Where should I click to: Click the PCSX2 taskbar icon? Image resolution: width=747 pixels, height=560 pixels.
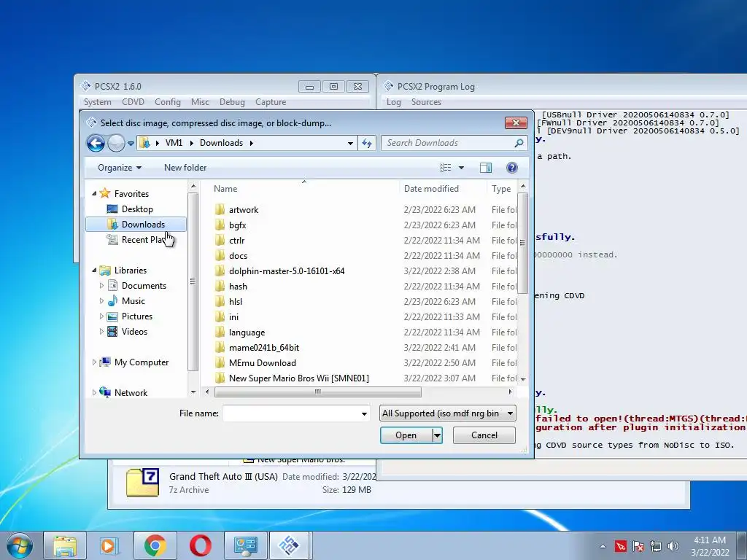(289, 545)
